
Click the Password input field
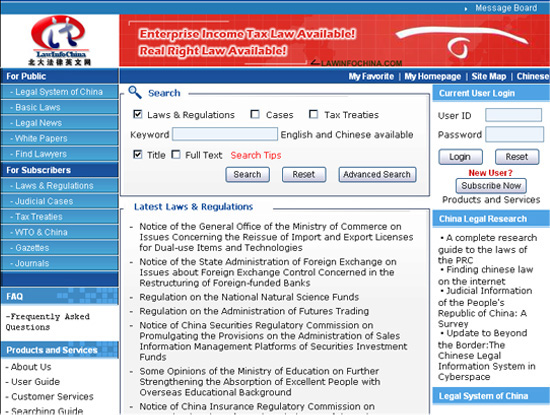point(515,134)
